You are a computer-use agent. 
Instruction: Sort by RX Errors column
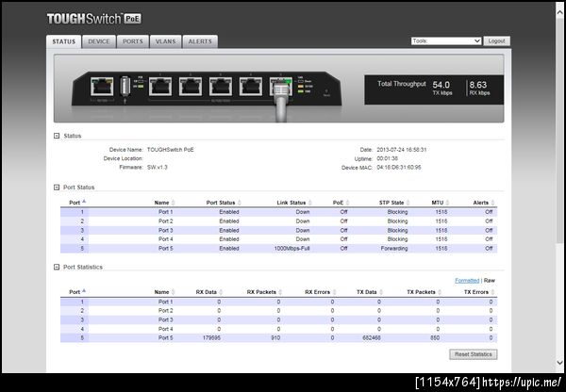pyautogui.click(x=320, y=292)
